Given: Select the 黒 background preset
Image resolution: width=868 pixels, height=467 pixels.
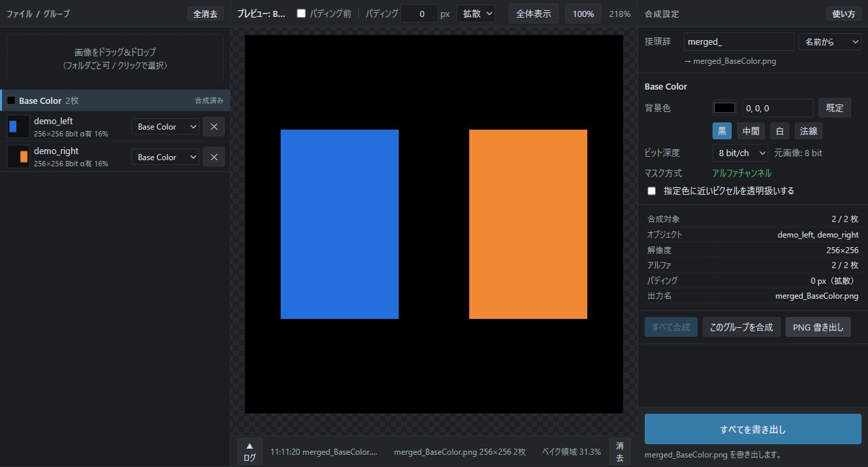Looking at the screenshot, I should 722,131.
